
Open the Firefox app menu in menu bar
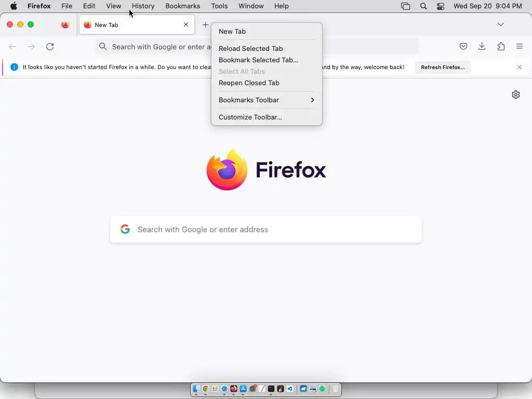[x=39, y=6]
